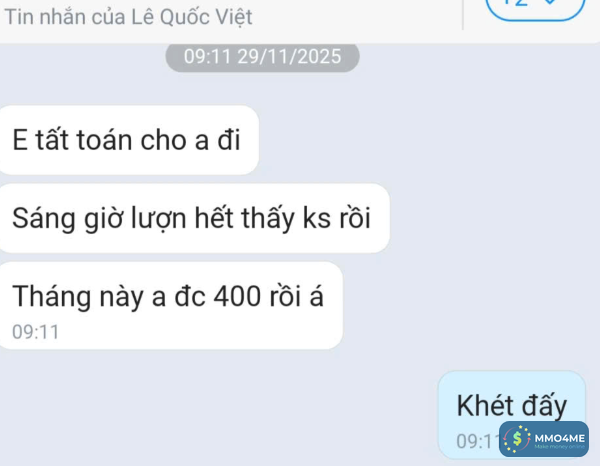Click the MMO4ME logo text
This screenshot has width=600, height=466.
click(x=559, y=438)
